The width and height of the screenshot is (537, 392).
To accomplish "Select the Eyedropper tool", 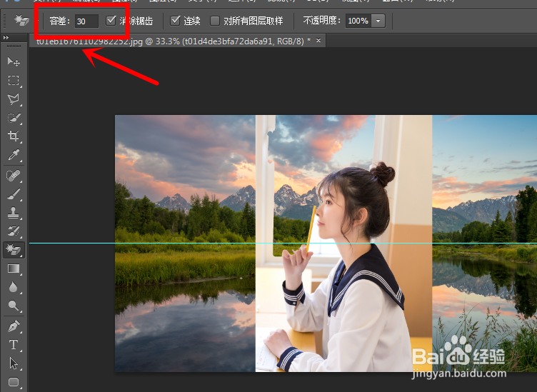I will [x=14, y=155].
